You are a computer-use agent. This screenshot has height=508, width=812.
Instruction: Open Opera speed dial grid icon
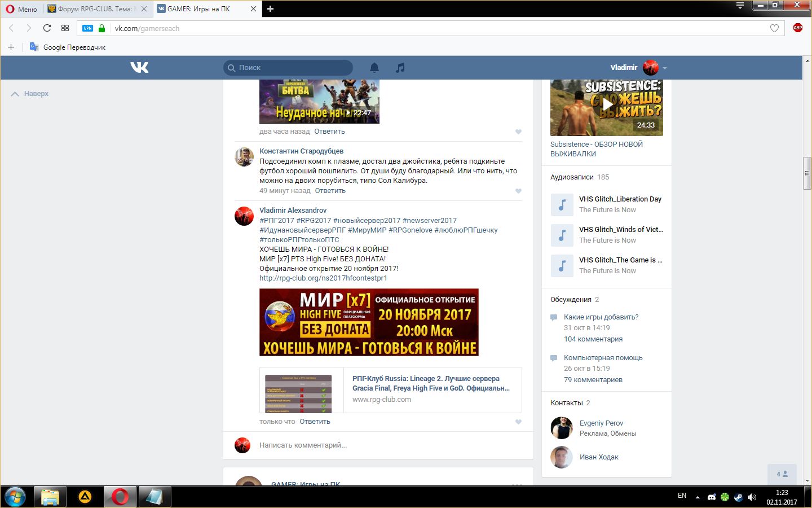point(65,28)
